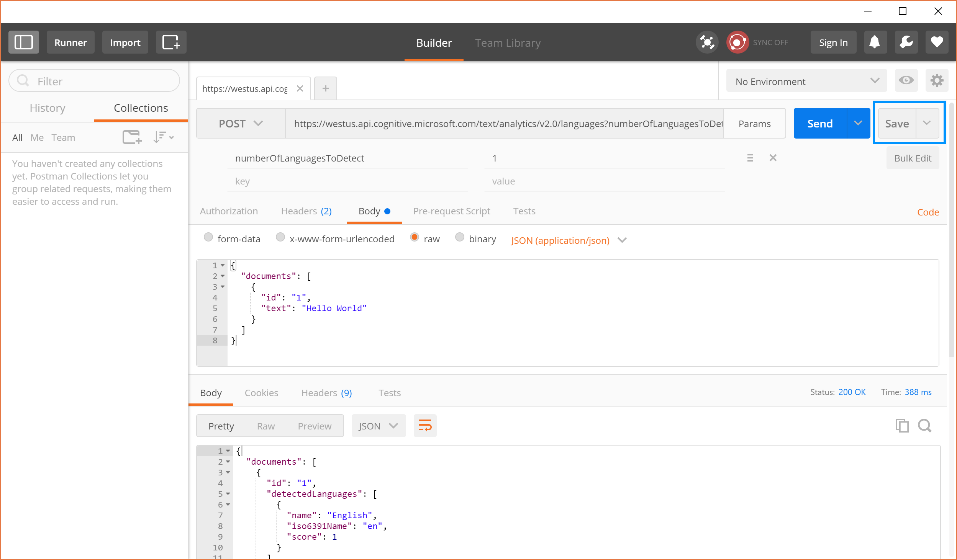Click the interceptor satellite icon
This screenshot has width=957, height=560.
(707, 42)
